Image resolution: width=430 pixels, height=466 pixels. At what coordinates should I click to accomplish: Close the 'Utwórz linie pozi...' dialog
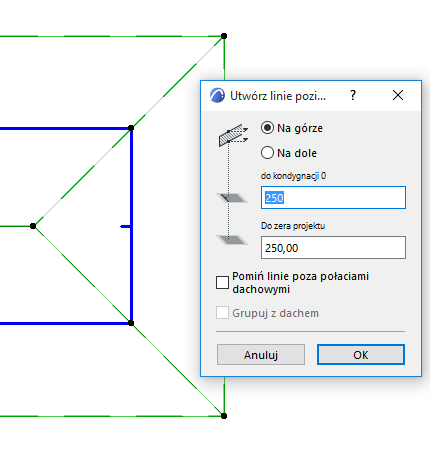pyautogui.click(x=398, y=95)
